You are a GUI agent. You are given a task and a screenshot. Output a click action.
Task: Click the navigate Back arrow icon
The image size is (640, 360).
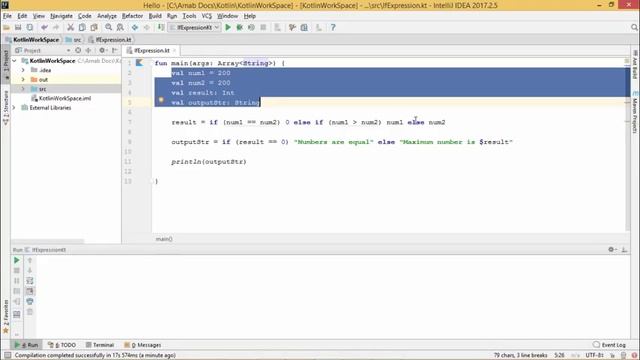coord(134,27)
